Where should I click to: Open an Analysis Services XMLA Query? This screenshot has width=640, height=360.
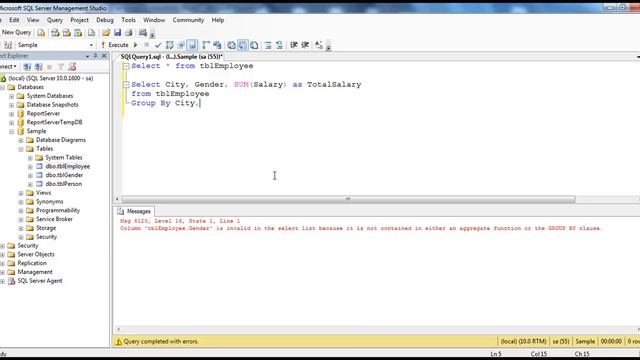78,33
